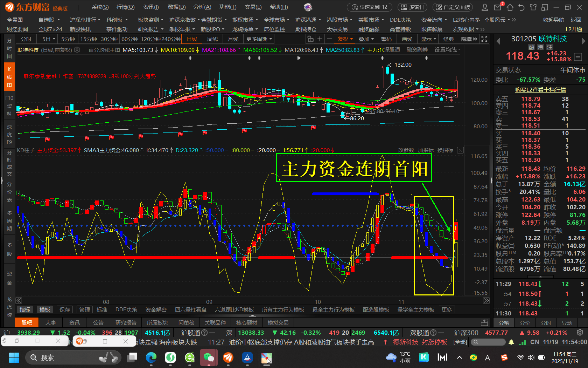This screenshot has width=588, height=368.
Task: Open Microsoft Edge from the taskbar
Action: click(x=151, y=357)
